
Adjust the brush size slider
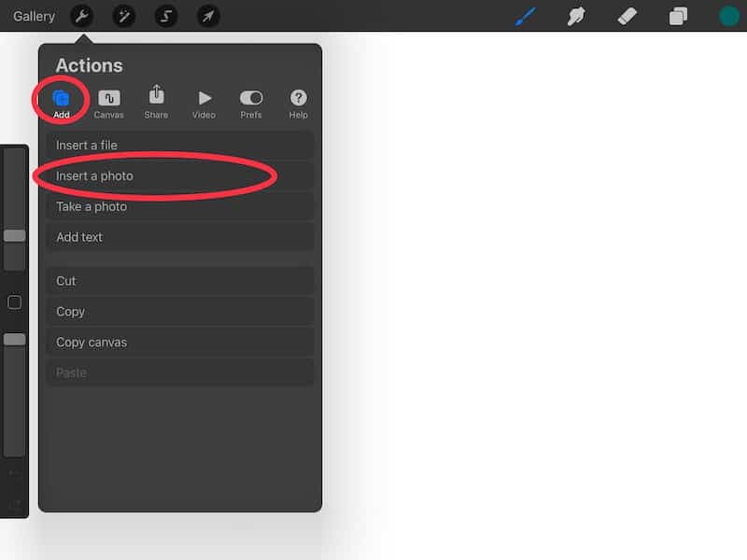14,236
